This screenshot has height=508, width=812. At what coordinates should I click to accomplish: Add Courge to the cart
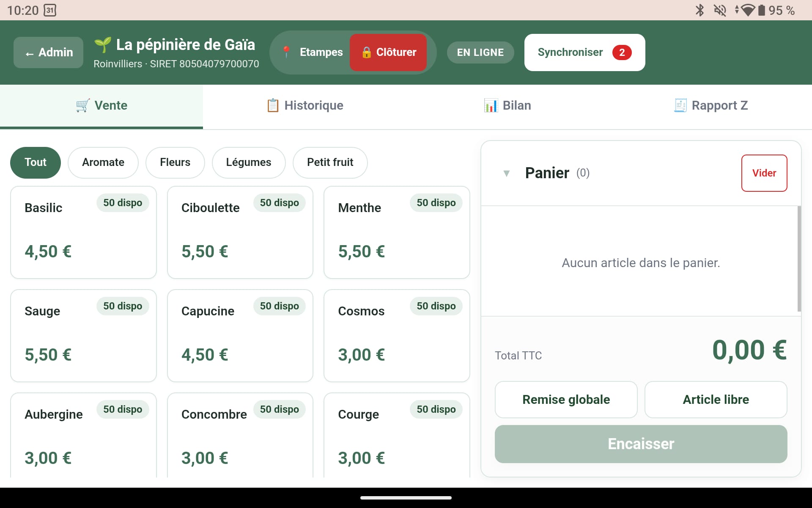click(x=397, y=435)
